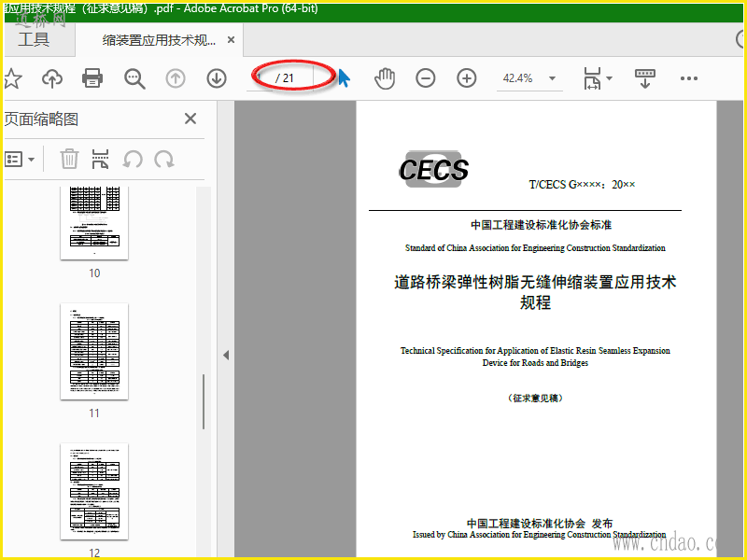
Task: Select page 10 thumbnail
Action: coord(94,223)
